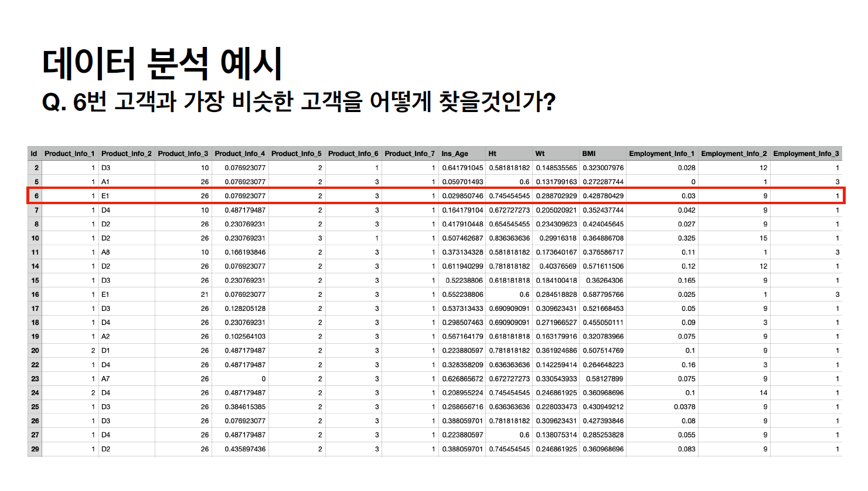
Task: Select the Product_Info_1 column header
Action: 69,154
